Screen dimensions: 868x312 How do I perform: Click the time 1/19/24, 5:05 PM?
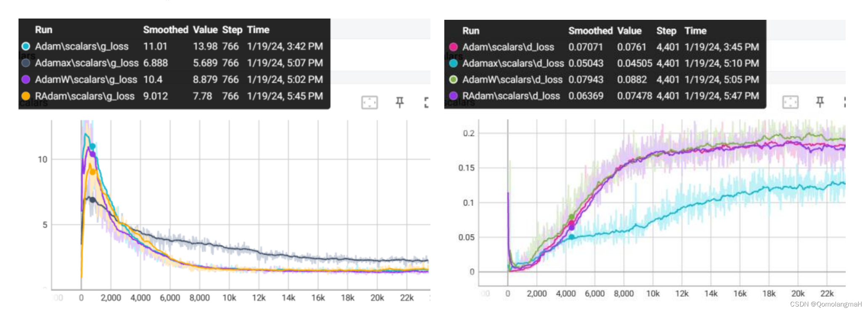(722, 80)
